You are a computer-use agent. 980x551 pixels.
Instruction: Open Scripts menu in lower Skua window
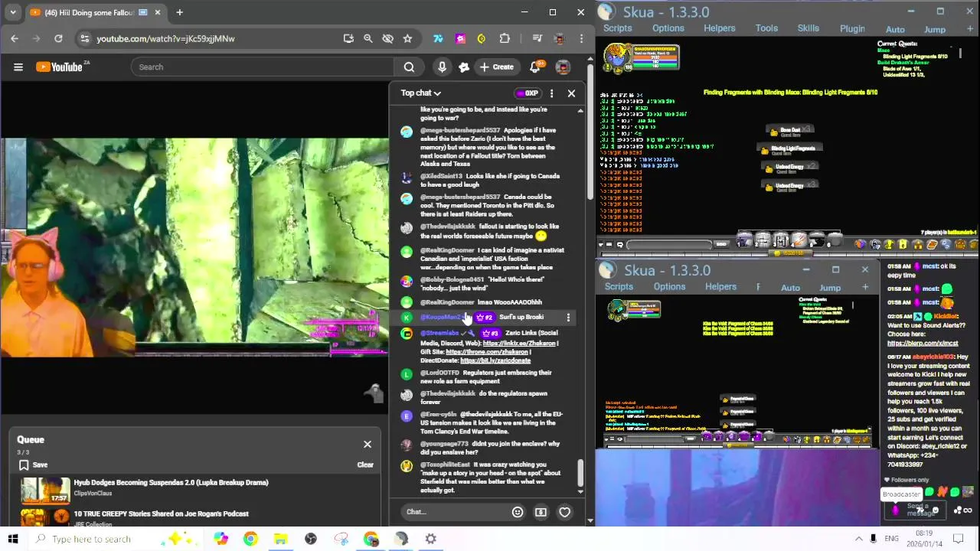pyautogui.click(x=619, y=287)
